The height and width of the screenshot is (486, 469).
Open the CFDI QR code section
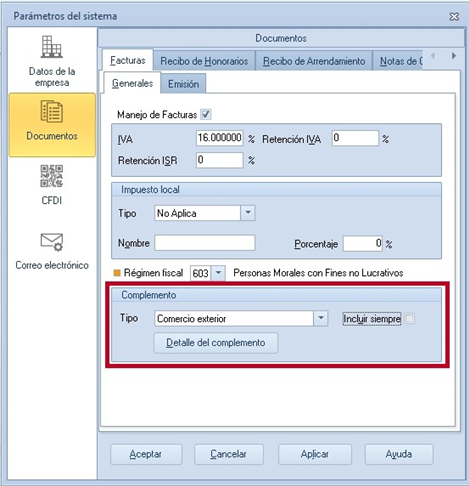pyautogui.click(x=52, y=184)
